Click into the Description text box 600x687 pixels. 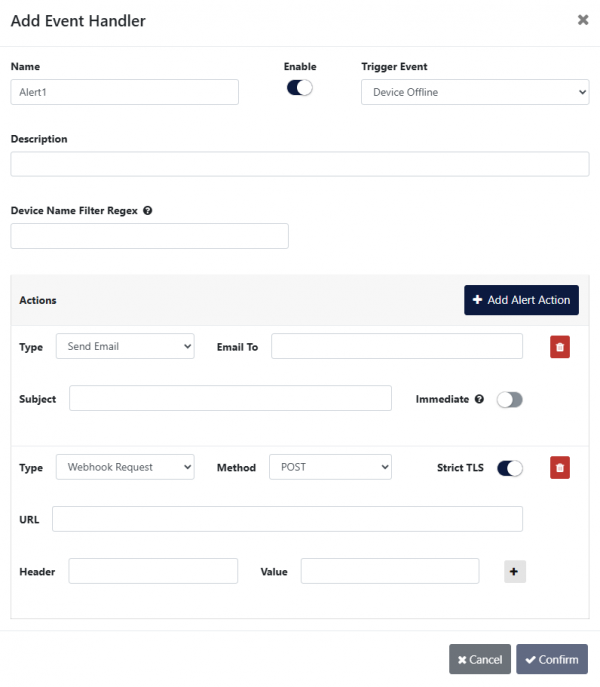tap(300, 164)
